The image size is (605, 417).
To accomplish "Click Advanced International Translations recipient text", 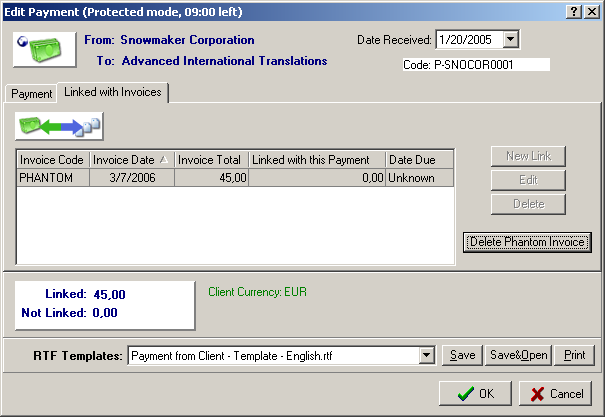I will tap(225, 61).
